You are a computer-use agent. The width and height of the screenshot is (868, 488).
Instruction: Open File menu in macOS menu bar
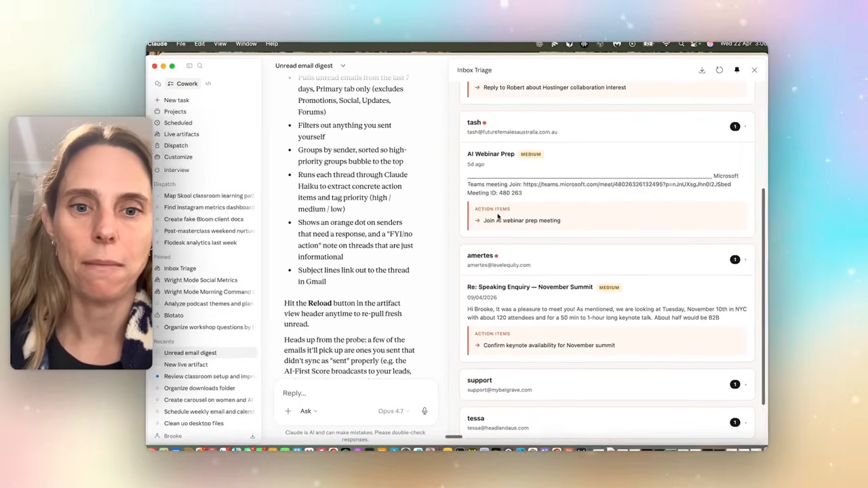[181, 44]
